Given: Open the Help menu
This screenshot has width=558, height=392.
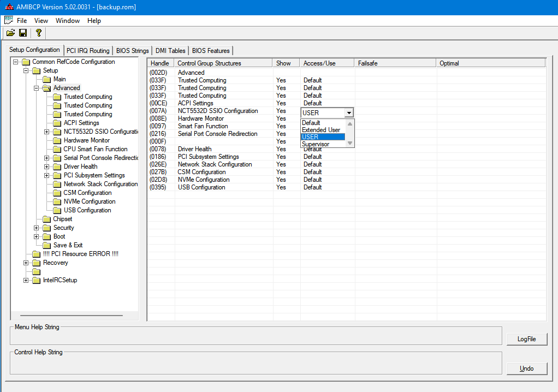Looking at the screenshot, I should pos(94,21).
